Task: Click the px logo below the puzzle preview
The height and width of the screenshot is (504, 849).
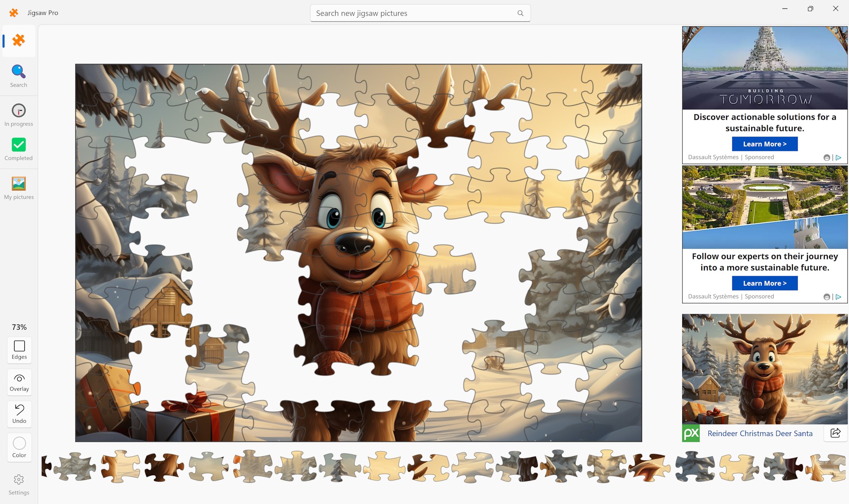Action: [x=691, y=433]
